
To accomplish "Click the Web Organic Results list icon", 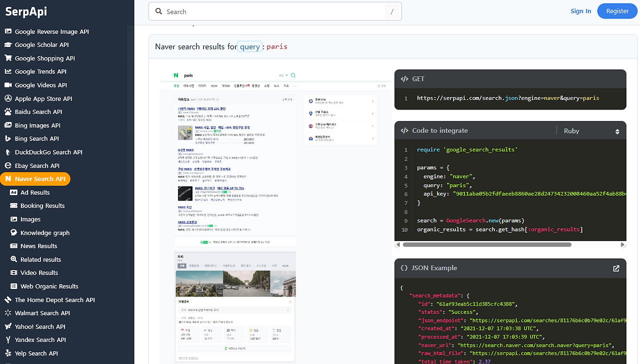I will pyautogui.click(x=13, y=286).
